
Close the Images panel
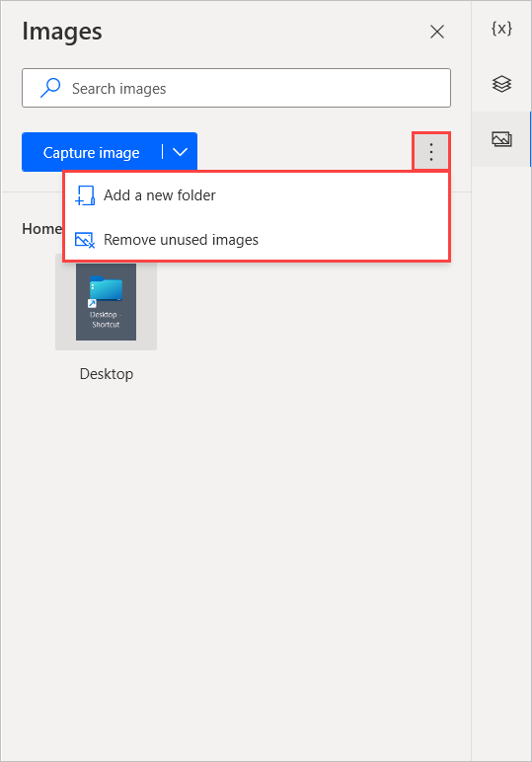[x=437, y=32]
